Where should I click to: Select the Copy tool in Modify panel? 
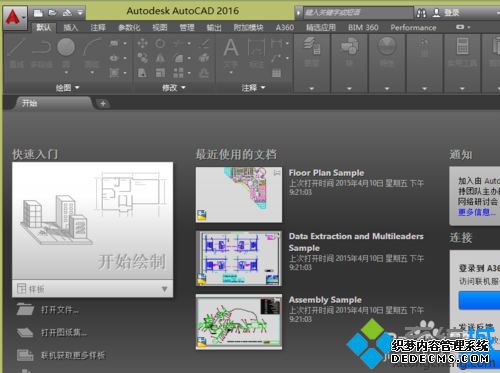pyautogui.click(x=143, y=58)
